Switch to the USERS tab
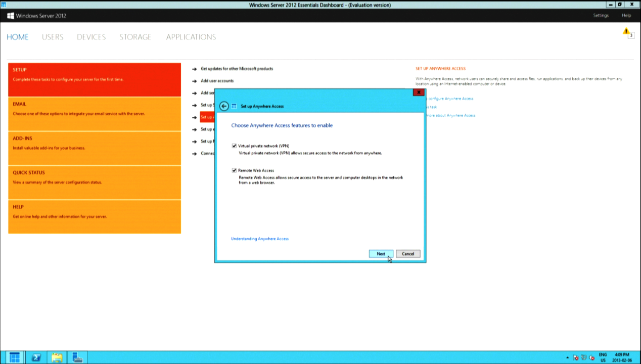 tap(53, 37)
